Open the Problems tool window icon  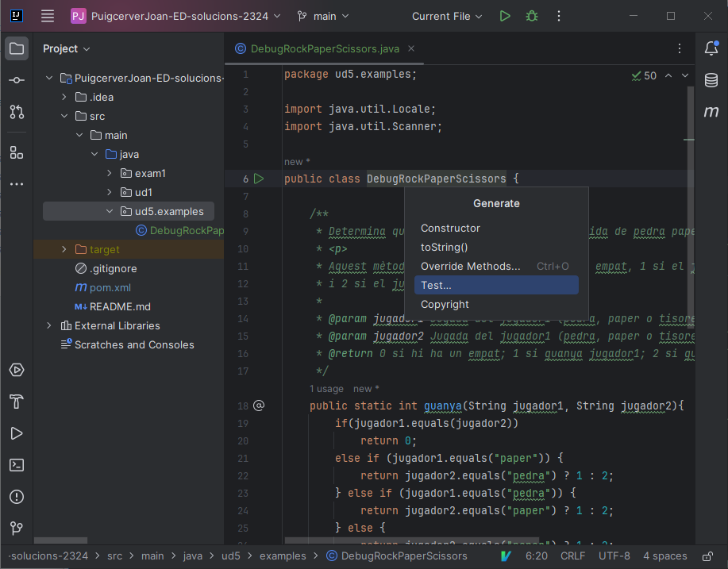point(16,497)
